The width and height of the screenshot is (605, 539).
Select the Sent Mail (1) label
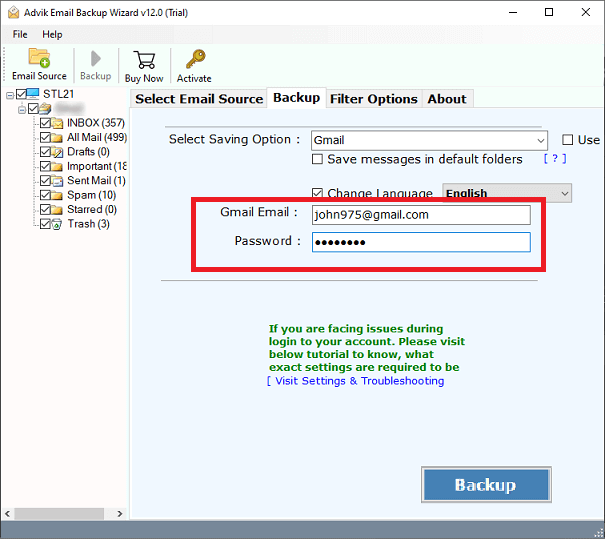point(96,181)
